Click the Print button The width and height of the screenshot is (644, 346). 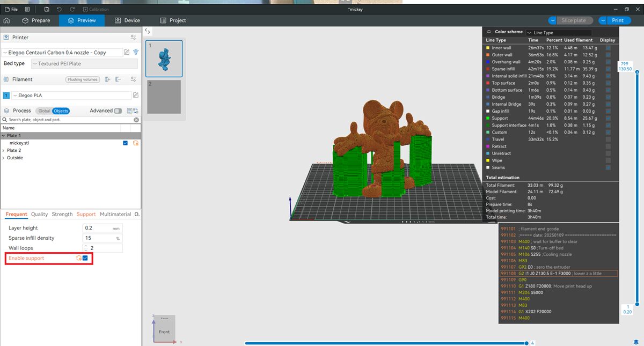coord(618,20)
